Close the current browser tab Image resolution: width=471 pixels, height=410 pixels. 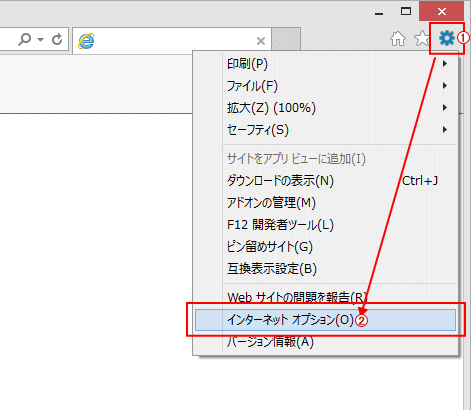(x=261, y=41)
